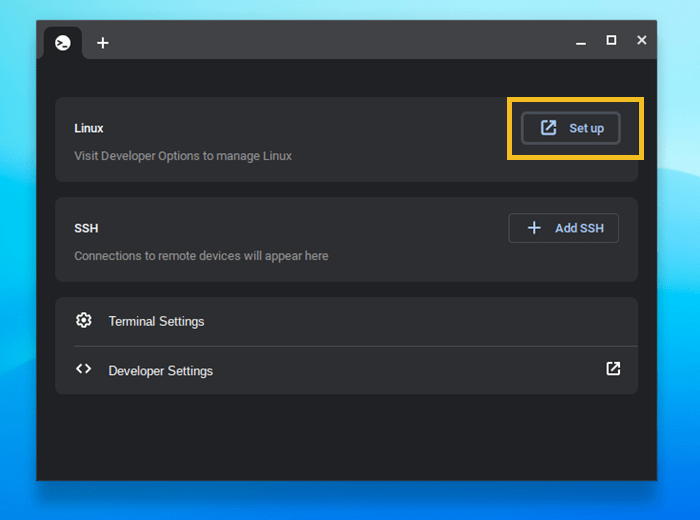Maximize the Terminal window
Screen dimensions: 700x520
click(611, 40)
